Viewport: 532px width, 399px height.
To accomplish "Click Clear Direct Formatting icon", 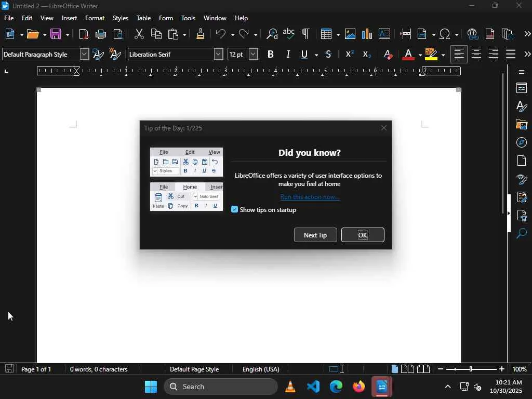I will (388, 54).
